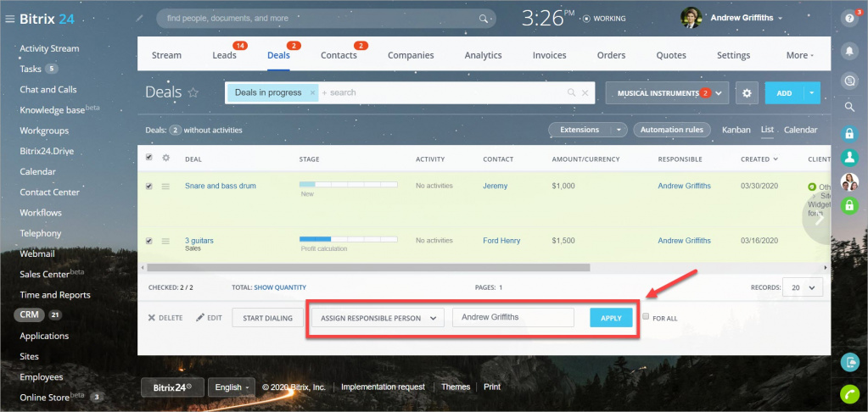Open the Add button dropdown arrow

tap(812, 93)
